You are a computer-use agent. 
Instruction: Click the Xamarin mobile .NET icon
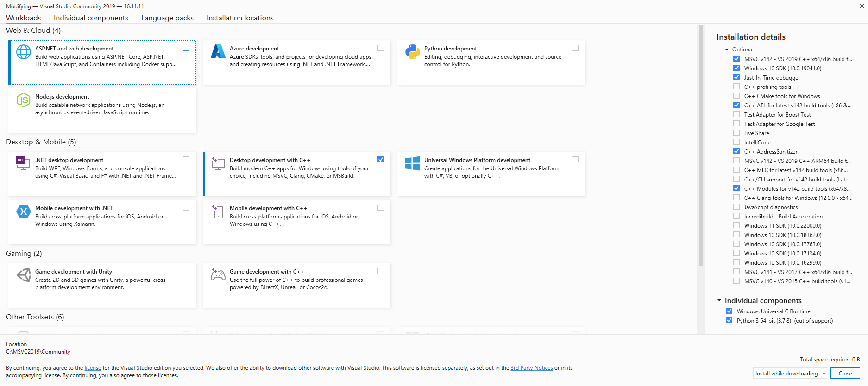pos(24,212)
